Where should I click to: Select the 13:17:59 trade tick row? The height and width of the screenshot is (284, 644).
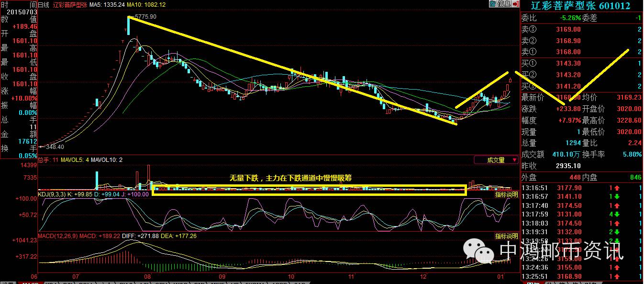582,214
